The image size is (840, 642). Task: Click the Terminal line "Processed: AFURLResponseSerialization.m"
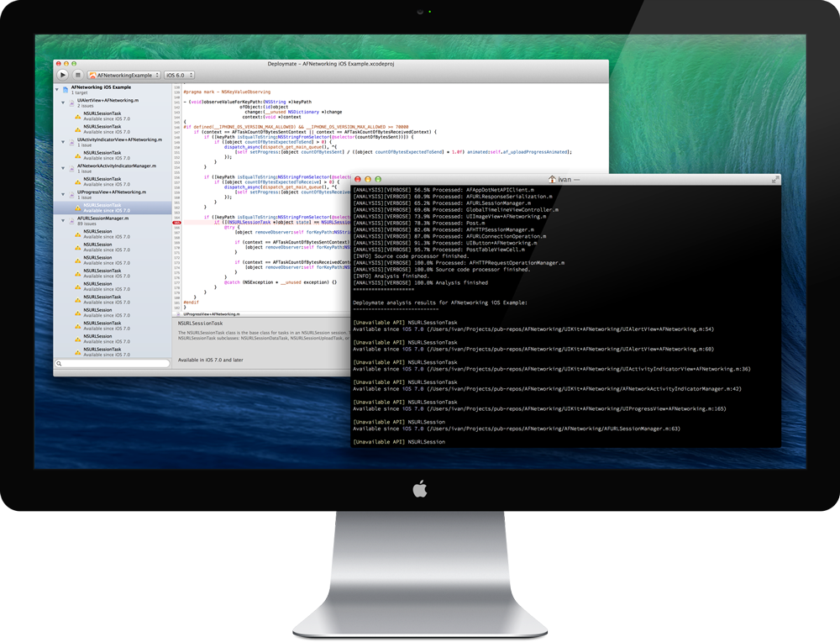click(x=453, y=197)
